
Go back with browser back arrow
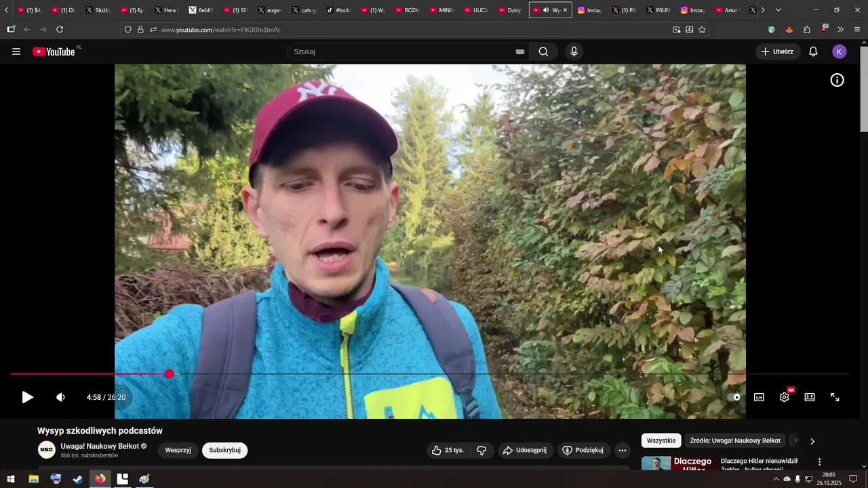point(27,30)
